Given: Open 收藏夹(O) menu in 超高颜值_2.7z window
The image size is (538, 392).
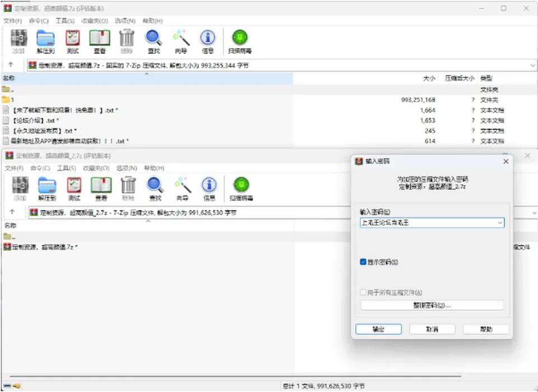Looking at the screenshot, I should click(96, 168).
